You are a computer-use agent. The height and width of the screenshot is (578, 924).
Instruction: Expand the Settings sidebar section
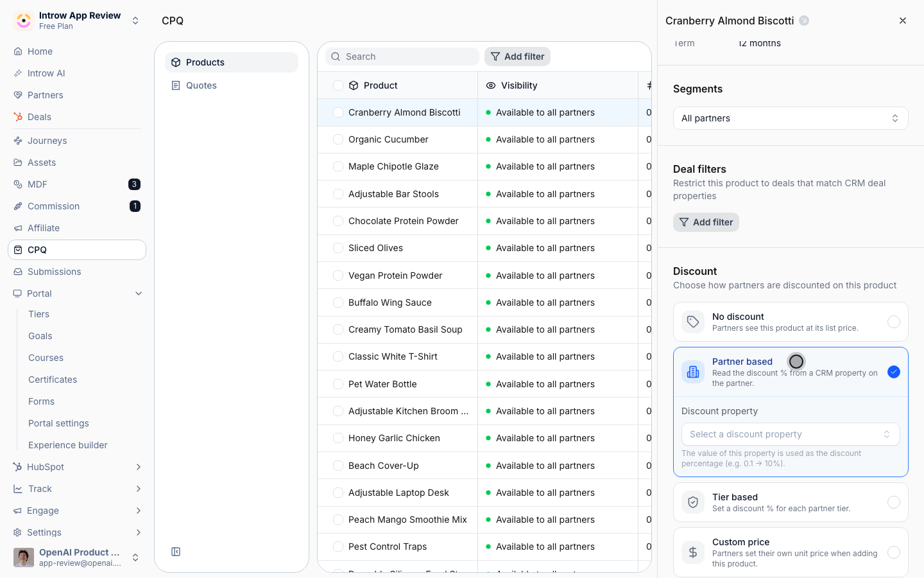pos(77,532)
